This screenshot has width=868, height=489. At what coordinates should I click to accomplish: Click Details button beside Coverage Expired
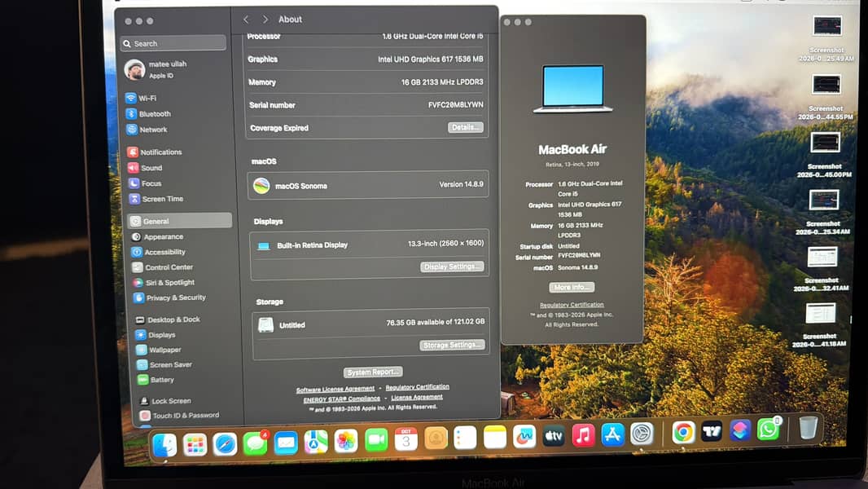(x=466, y=127)
